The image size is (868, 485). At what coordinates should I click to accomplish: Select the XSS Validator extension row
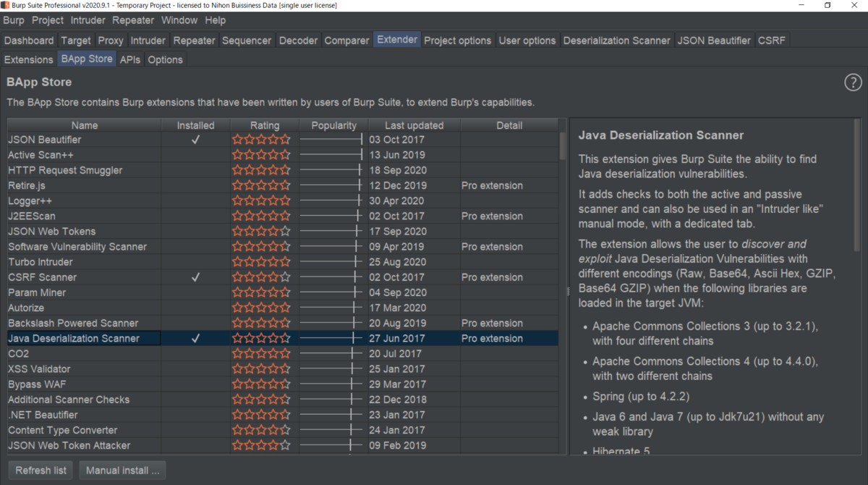(x=283, y=369)
